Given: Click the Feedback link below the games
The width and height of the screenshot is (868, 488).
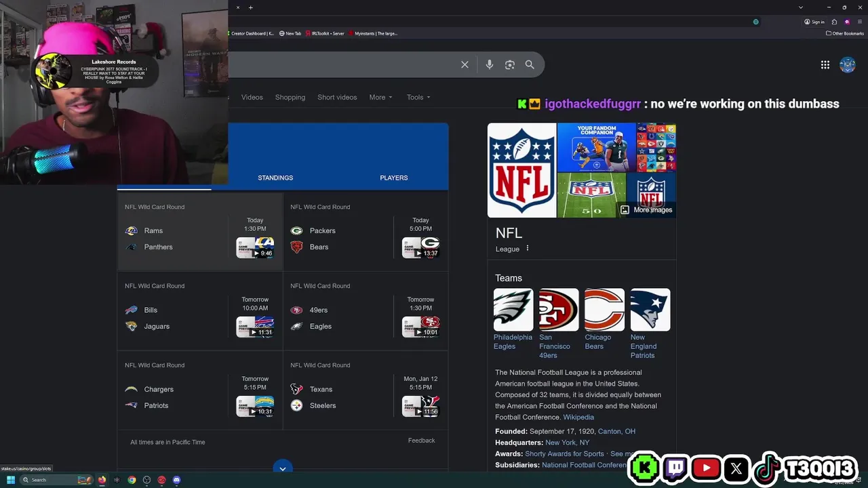Looking at the screenshot, I should 421,440.
